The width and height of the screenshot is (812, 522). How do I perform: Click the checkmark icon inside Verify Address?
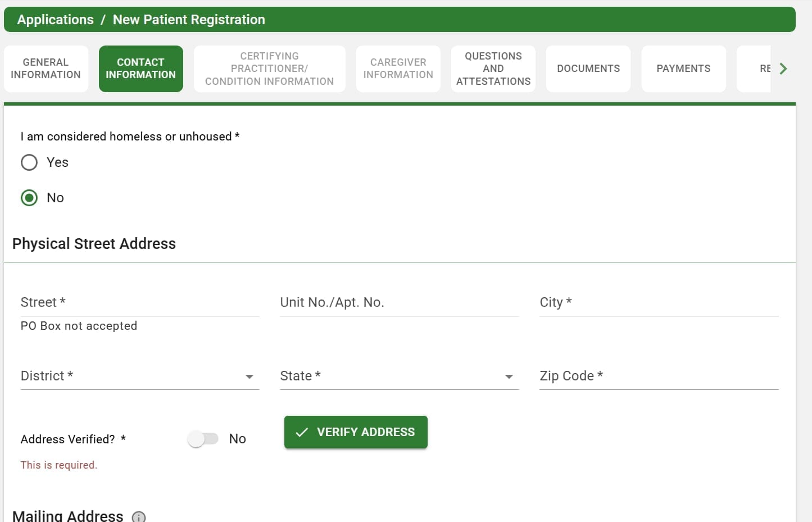[x=302, y=432]
